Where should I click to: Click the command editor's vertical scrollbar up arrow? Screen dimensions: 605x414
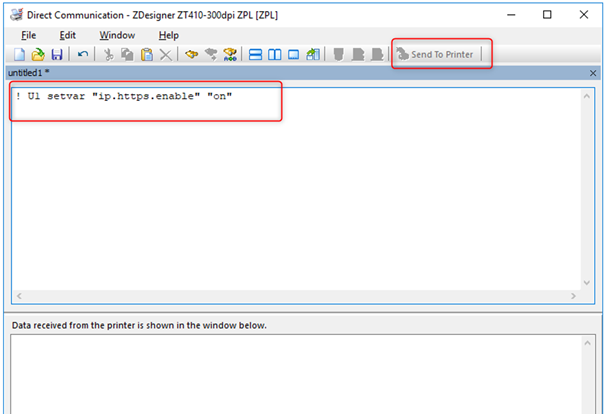[x=587, y=96]
